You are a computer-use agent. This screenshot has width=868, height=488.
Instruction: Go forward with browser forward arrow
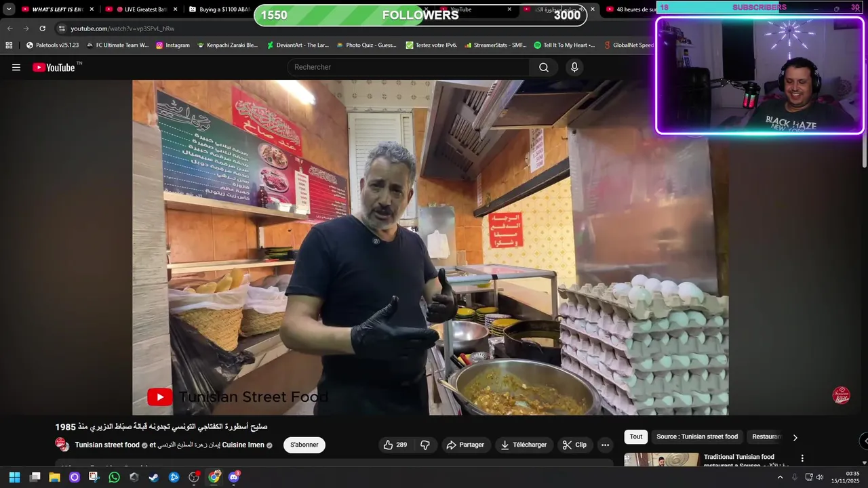(26, 28)
